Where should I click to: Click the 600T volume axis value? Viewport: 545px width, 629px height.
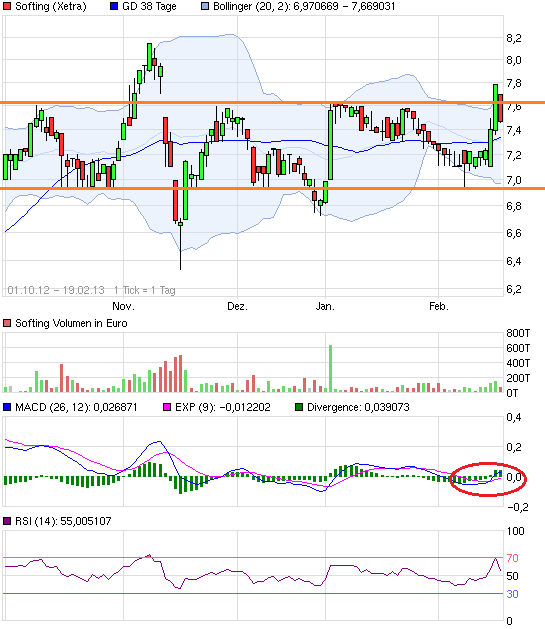(518, 348)
